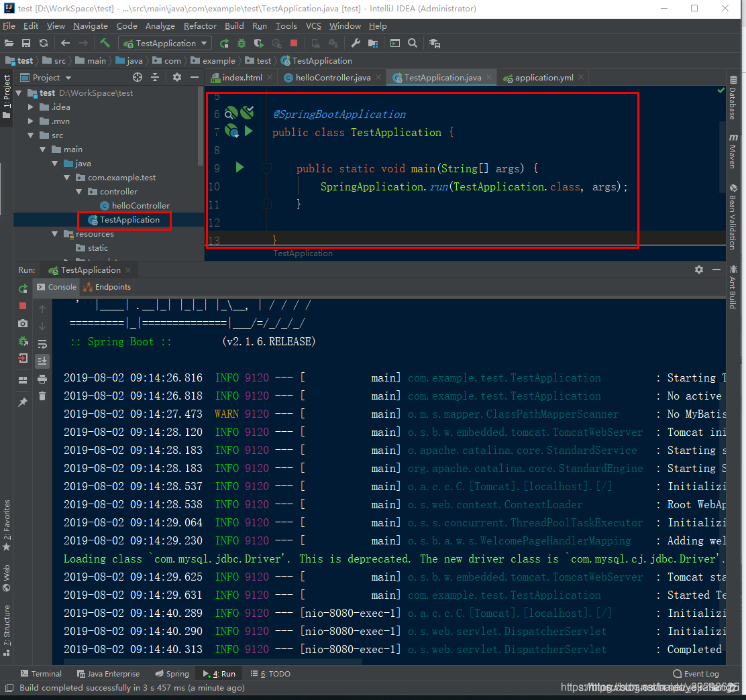Collapse the controller folder in project tree
Screen dimensions: 746x700
click(x=79, y=192)
